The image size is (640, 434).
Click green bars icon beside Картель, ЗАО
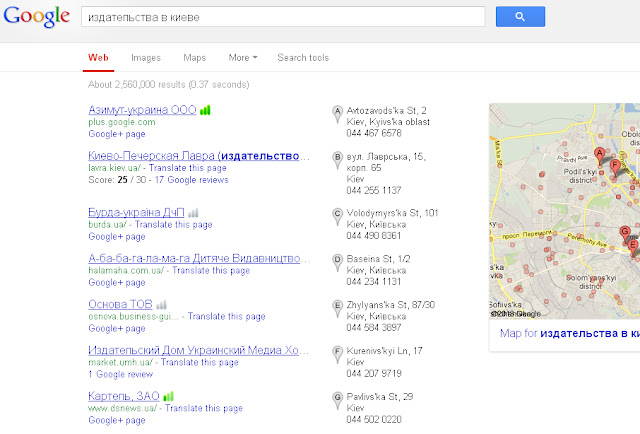(x=168, y=396)
